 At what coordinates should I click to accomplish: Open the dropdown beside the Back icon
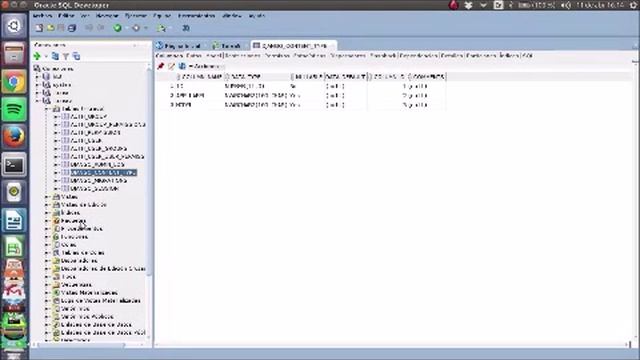(x=126, y=28)
